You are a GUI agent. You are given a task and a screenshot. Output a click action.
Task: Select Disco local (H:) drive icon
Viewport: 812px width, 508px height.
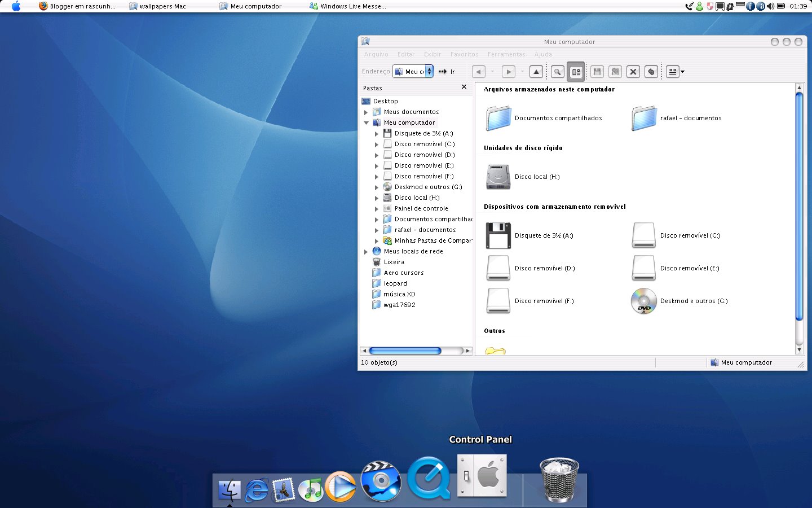pyautogui.click(x=498, y=177)
